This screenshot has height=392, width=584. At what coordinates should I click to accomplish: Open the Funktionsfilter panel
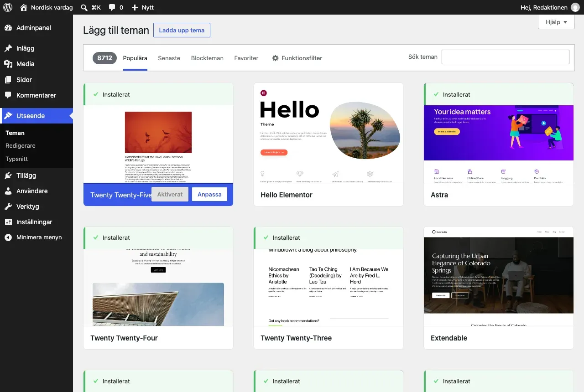pyautogui.click(x=297, y=58)
